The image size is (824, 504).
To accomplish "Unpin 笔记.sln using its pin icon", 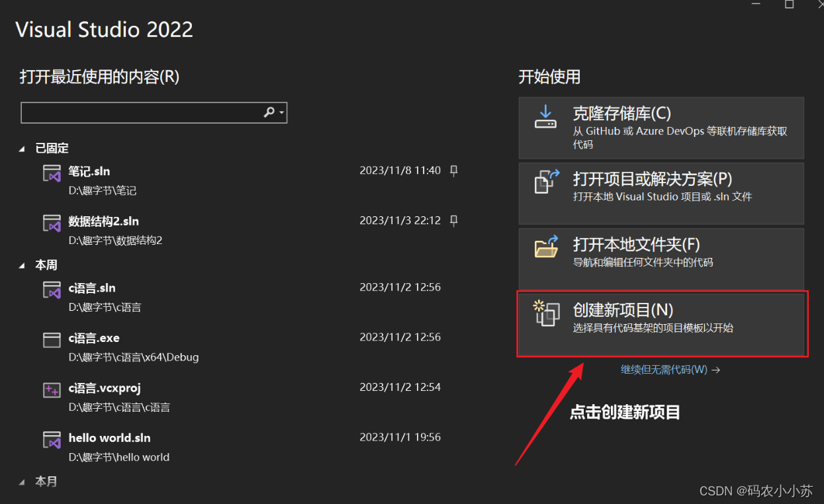I will tap(453, 171).
